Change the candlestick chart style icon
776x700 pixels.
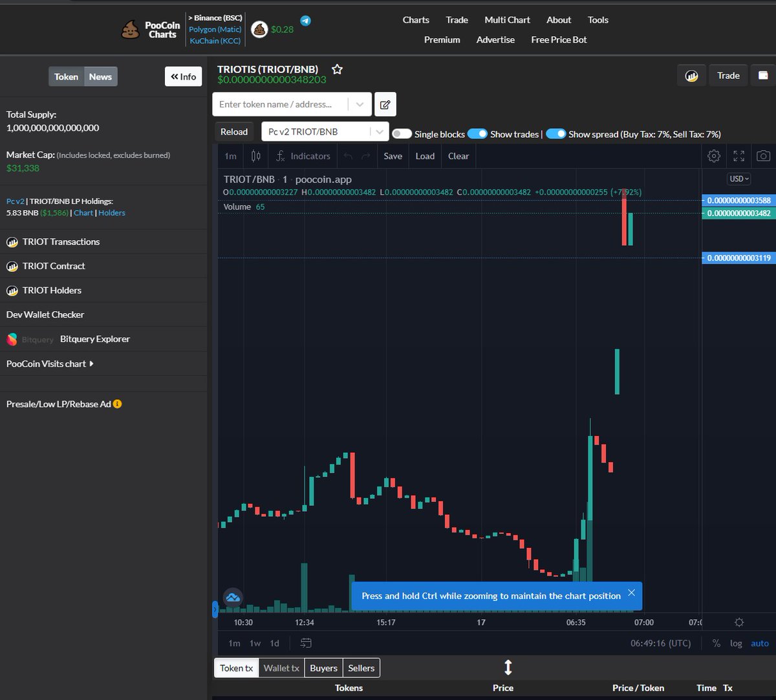click(x=256, y=156)
